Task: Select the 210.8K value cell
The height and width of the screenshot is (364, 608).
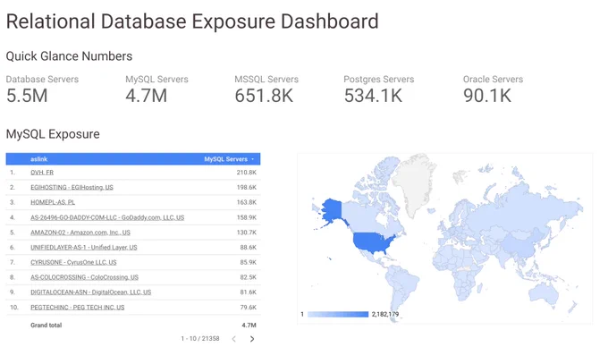Action: (x=247, y=173)
